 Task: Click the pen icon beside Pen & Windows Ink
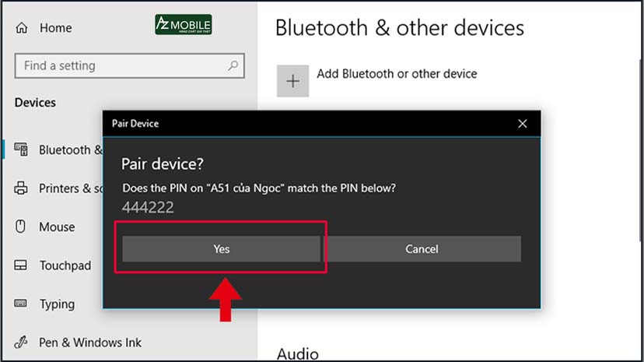click(22, 343)
